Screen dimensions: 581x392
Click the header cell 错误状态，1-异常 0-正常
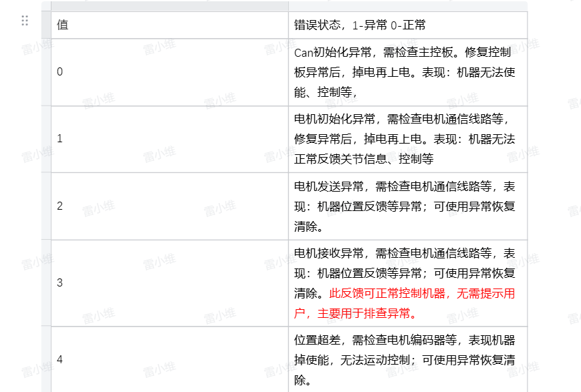(407, 25)
